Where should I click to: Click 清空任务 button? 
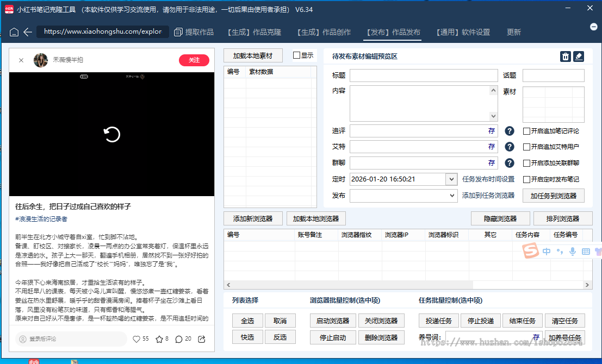[x=565, y=321]
